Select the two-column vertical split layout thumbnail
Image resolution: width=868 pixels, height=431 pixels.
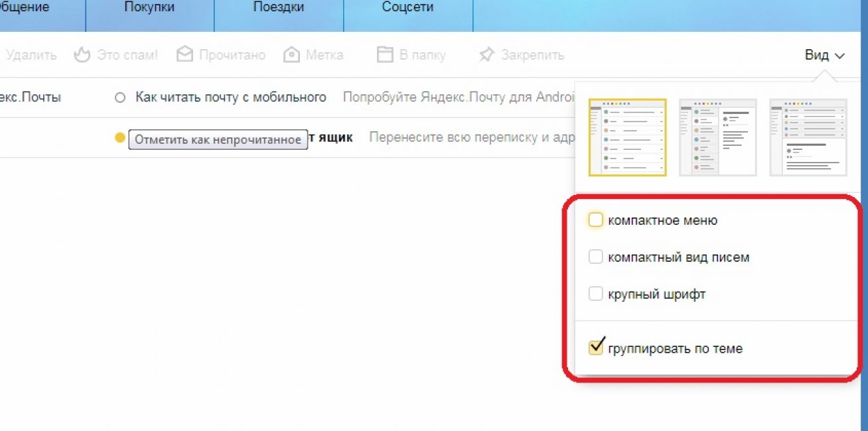718,137
